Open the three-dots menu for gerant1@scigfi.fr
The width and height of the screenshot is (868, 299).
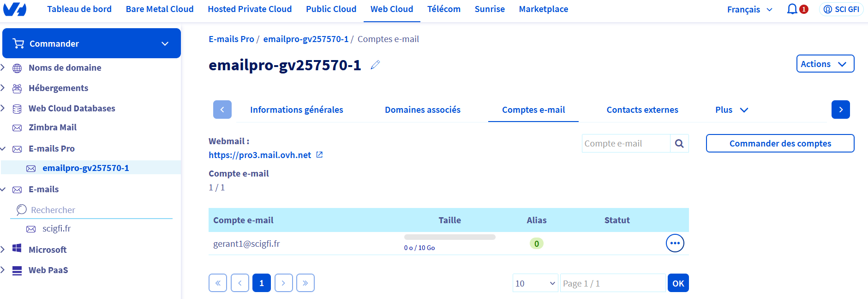(675, 243)
